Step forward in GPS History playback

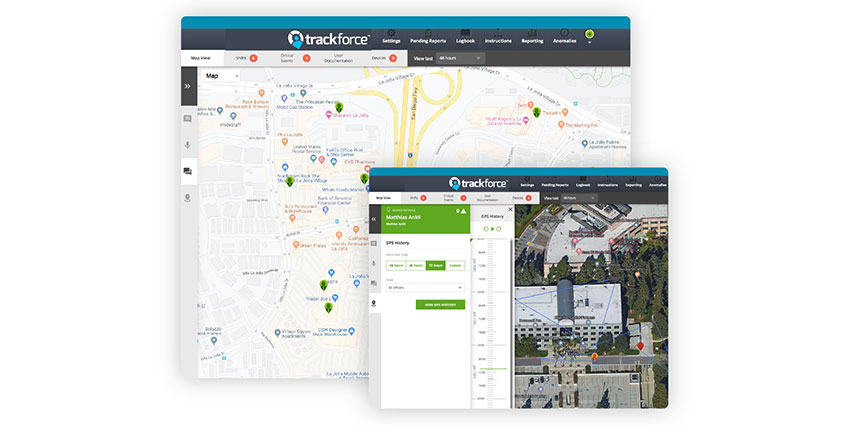point(499,229)
